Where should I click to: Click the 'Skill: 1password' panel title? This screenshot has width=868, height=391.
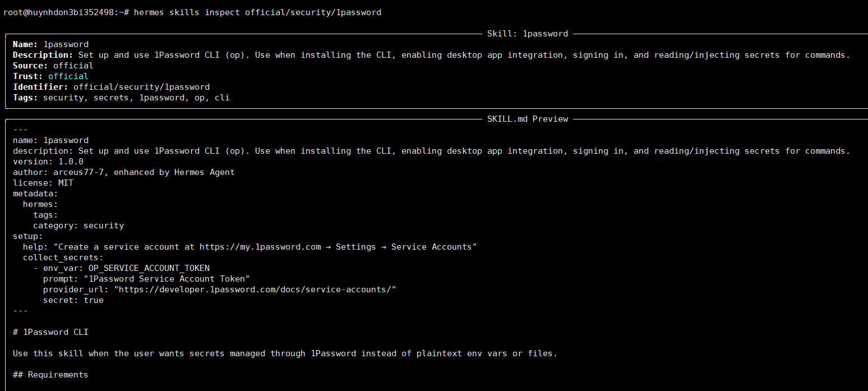coord(527,34)
